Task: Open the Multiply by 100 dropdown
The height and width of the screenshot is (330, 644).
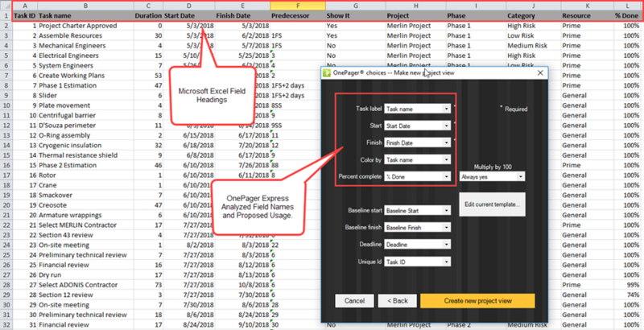Action: (x=492, y=177)
